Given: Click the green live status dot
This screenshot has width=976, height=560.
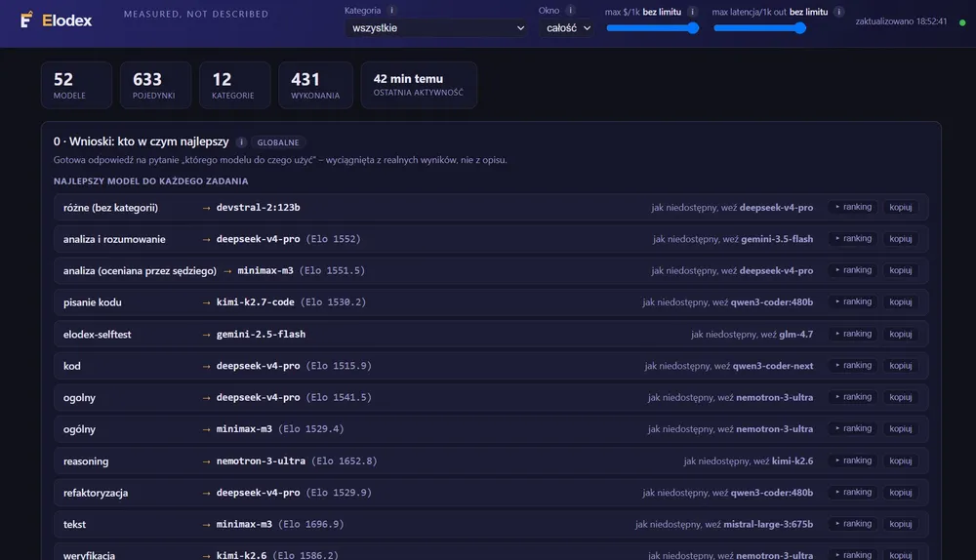Looking at the screenshot, I should click(962, 22).
